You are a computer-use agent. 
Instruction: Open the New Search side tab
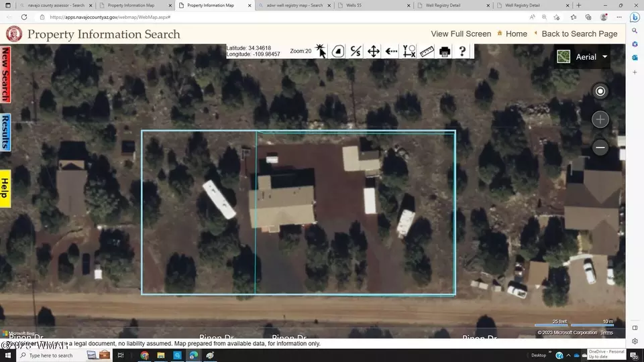5,74
